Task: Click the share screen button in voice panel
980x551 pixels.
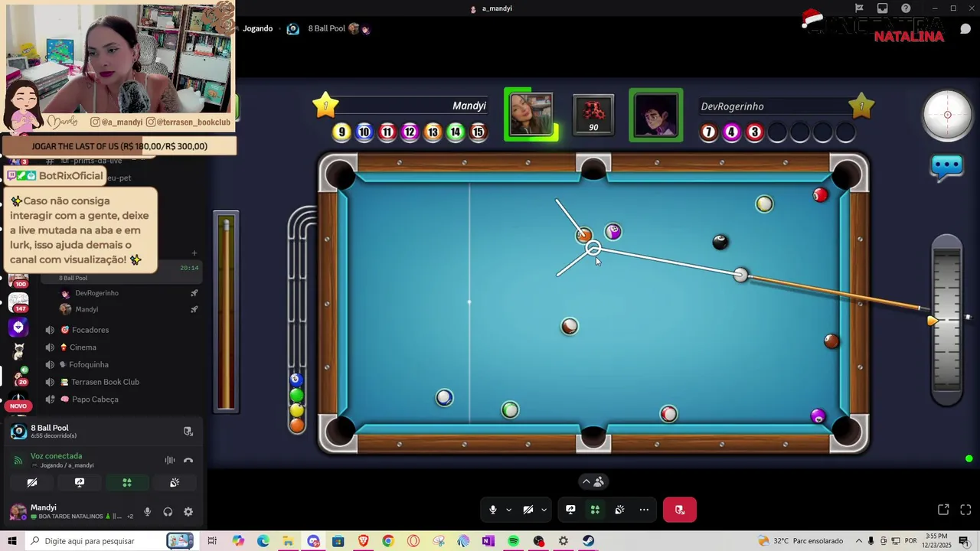Action: (x=80, y=483)
